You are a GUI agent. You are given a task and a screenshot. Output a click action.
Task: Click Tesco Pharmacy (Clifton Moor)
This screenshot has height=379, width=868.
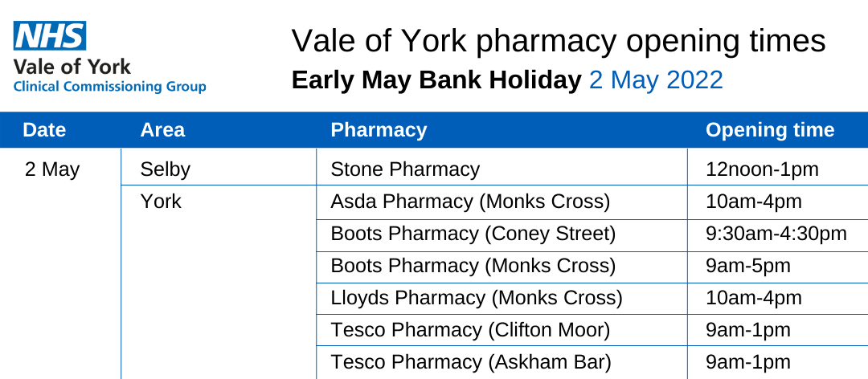pos(470,330)
